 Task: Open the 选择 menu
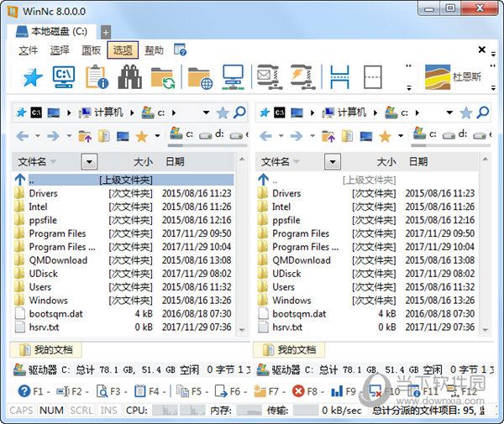60,50
